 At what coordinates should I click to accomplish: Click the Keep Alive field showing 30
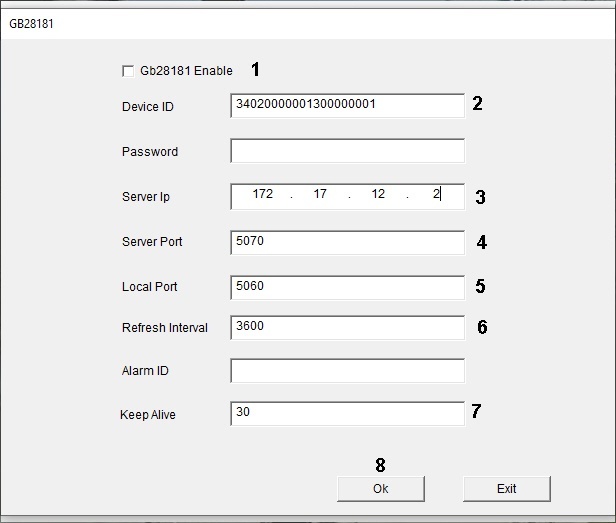[x=347, y=413]
